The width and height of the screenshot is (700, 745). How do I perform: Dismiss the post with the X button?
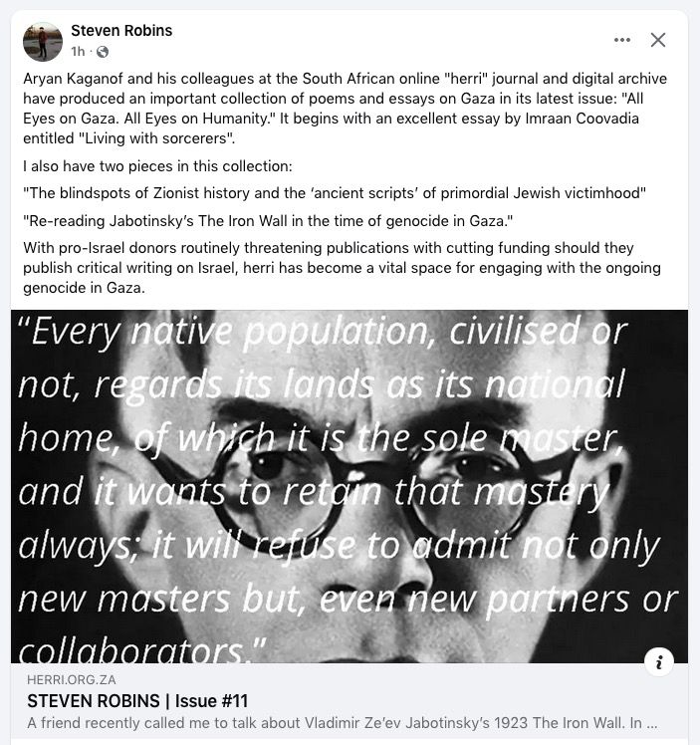[x=658, y=40]
